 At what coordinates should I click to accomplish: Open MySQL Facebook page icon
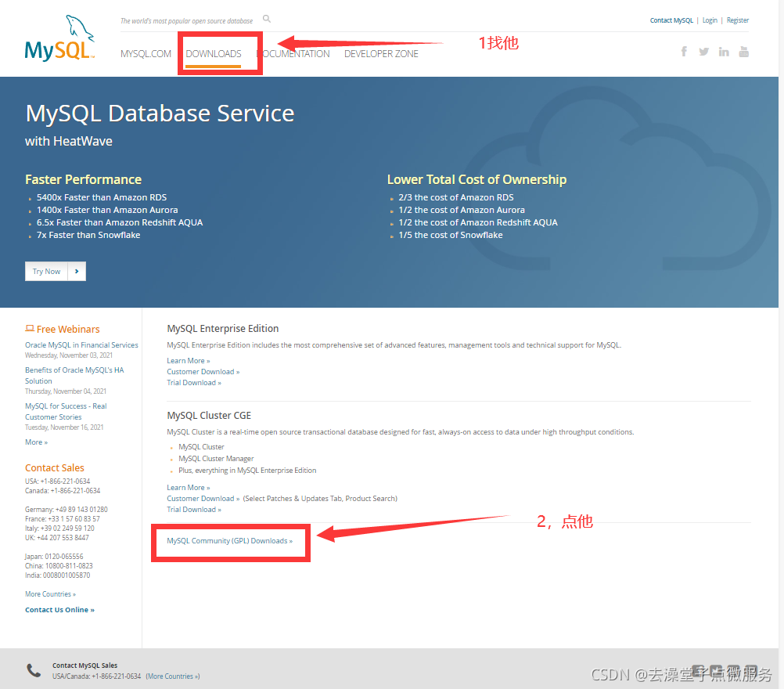click(684, 52)
